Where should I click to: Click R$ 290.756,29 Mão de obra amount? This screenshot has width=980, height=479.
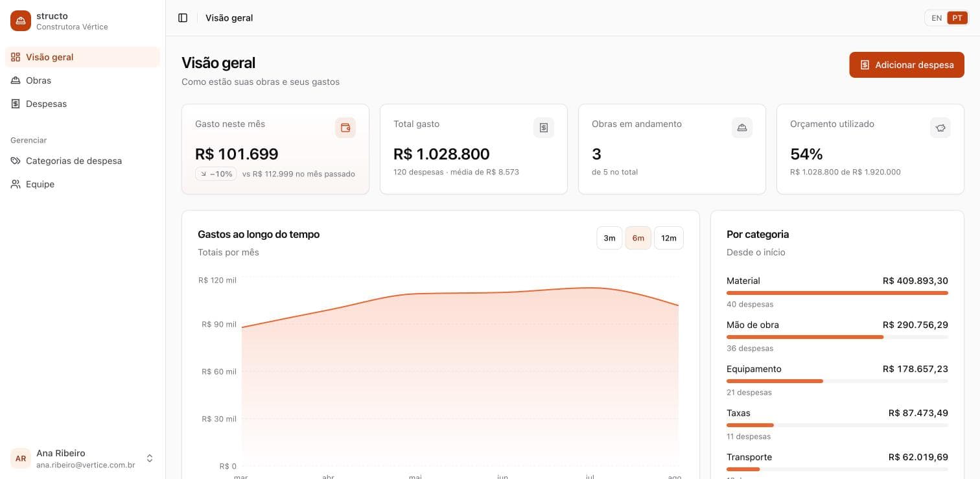[915, 325]
